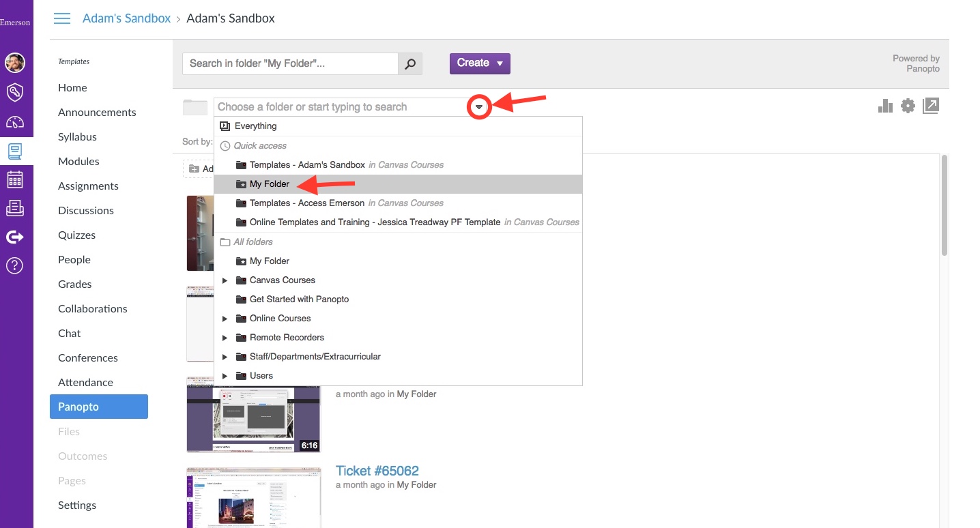Go to Home in course menu
The image size is (980, 528).
tap(72, 88)
